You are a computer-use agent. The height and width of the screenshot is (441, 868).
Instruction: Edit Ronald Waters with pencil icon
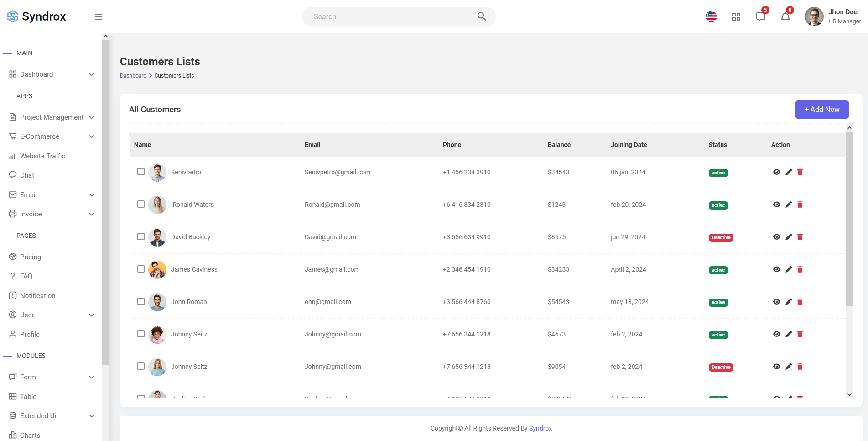pos(789,205)
